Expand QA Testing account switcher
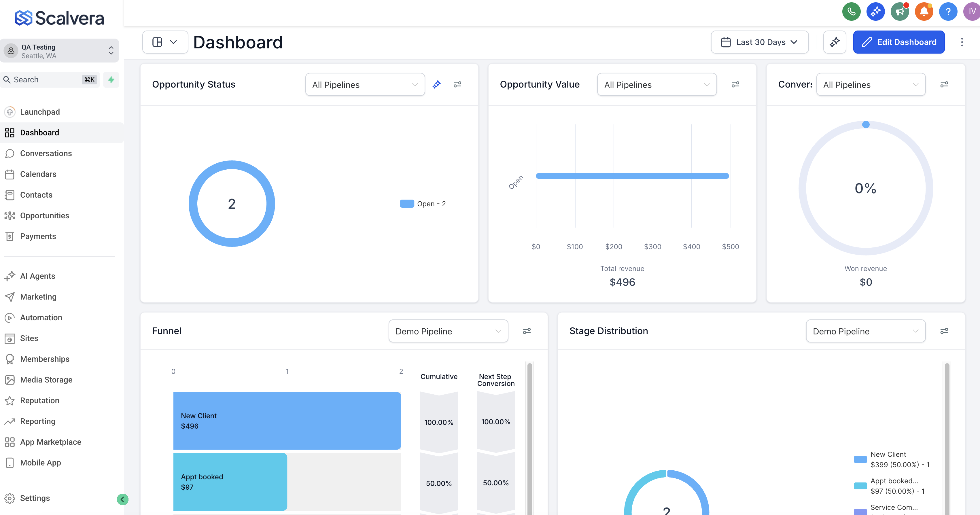This screenshot has width=980, height=515. click(59, 51)
